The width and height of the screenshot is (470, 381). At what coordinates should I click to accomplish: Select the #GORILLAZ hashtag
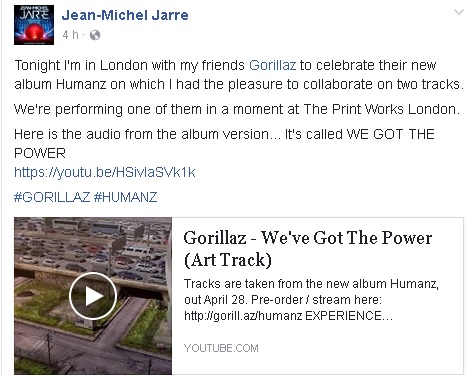pos(52,197)
